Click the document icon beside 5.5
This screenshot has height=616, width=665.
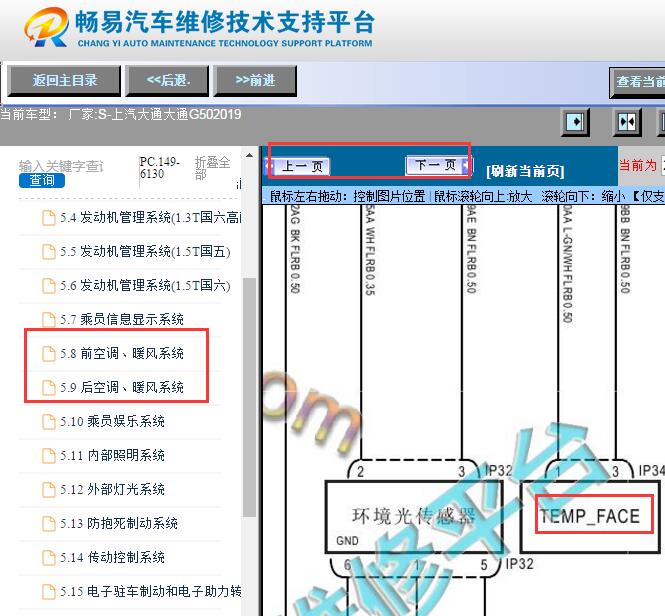point(49,252)
